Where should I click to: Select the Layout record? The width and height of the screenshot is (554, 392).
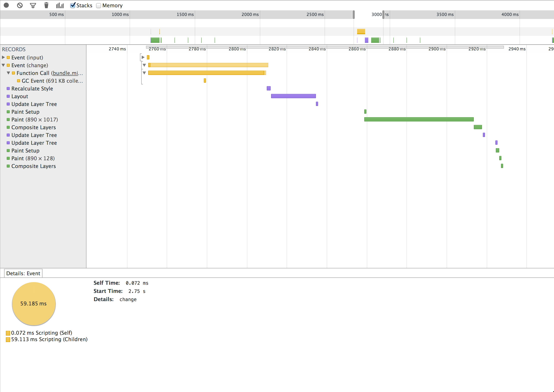coord(20,96)
